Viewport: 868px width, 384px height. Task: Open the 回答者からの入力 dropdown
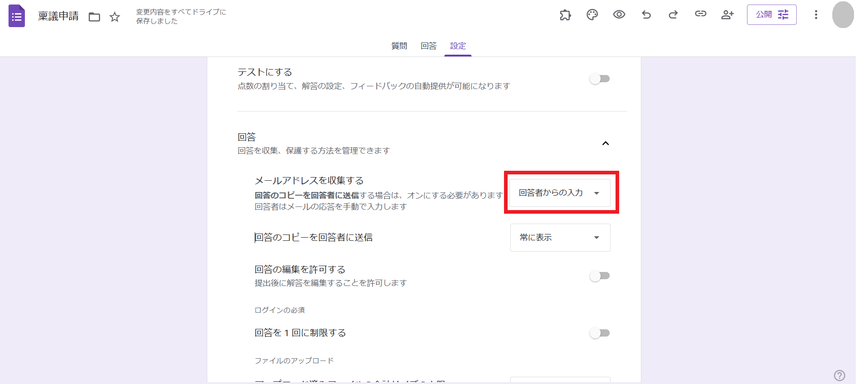[560, 193]
